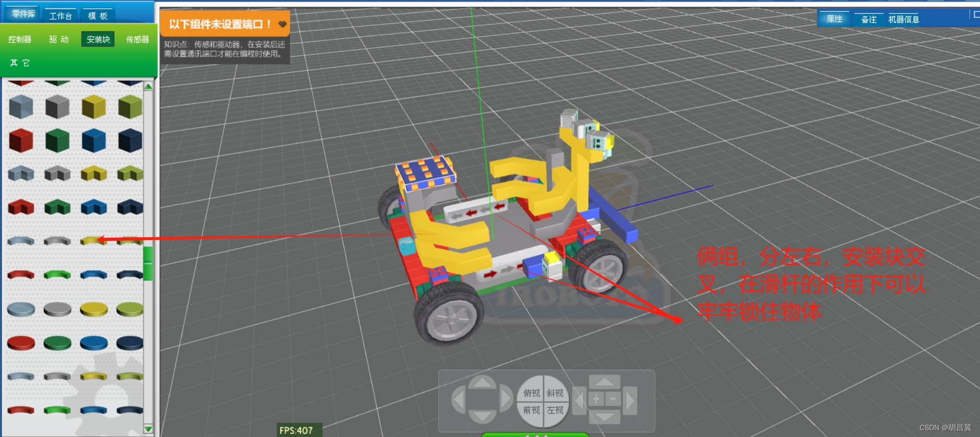This screenshot has width=980, height=437.
Task: Pick the blue cube block
Action: point(94,140)
